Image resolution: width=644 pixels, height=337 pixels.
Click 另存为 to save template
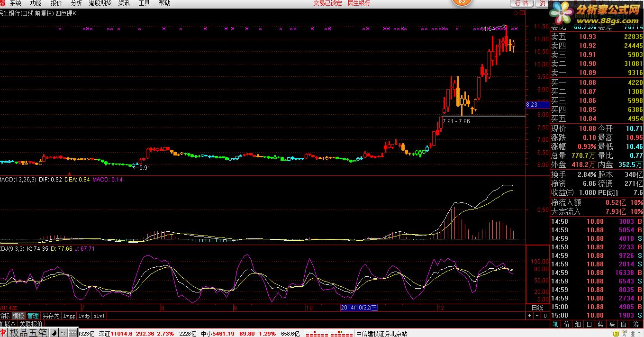tap(51, 316)
